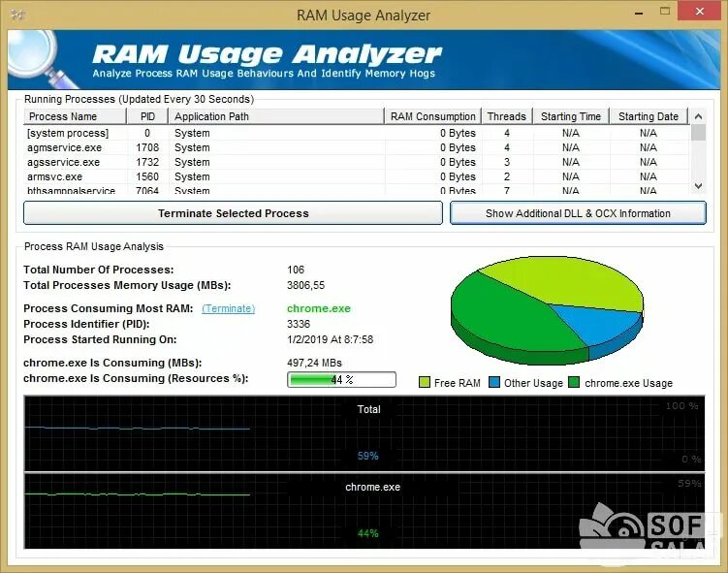Click scroll up arrow of process list

tap(698, 116)
